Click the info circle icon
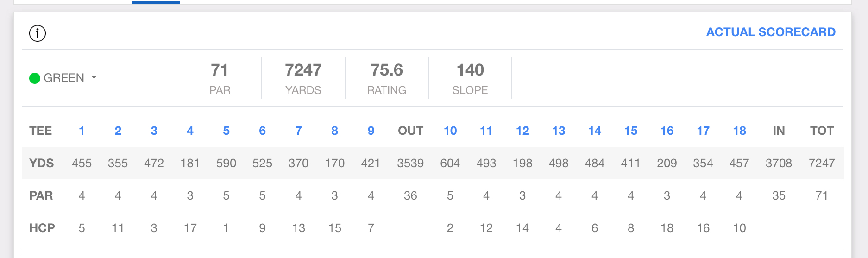 click(x=38, y=33)
